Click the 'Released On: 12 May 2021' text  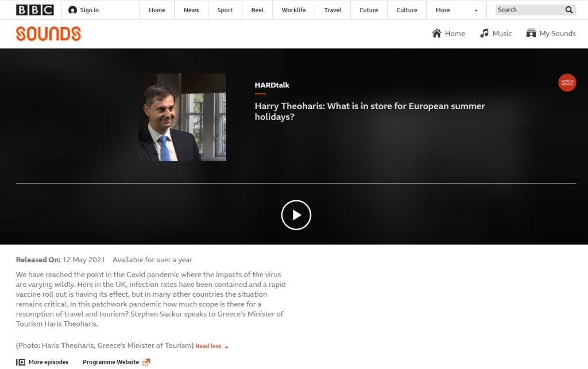[x=60, y=259]
